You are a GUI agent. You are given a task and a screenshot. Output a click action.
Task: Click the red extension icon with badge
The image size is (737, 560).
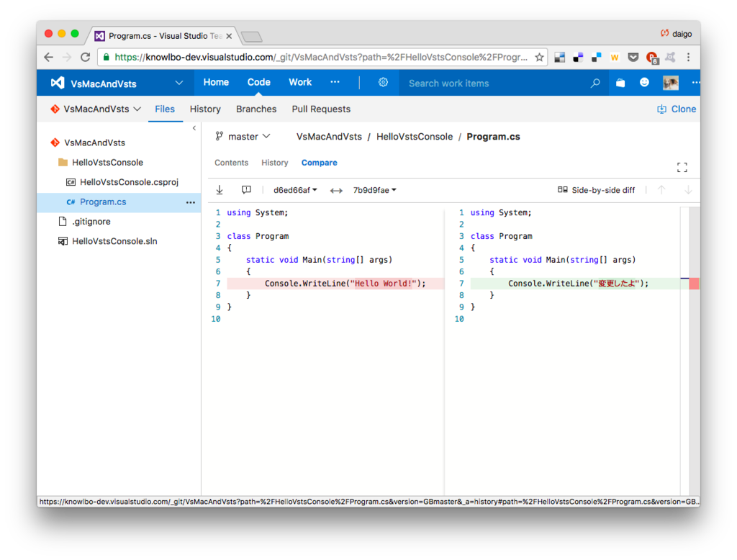[652, 58]
